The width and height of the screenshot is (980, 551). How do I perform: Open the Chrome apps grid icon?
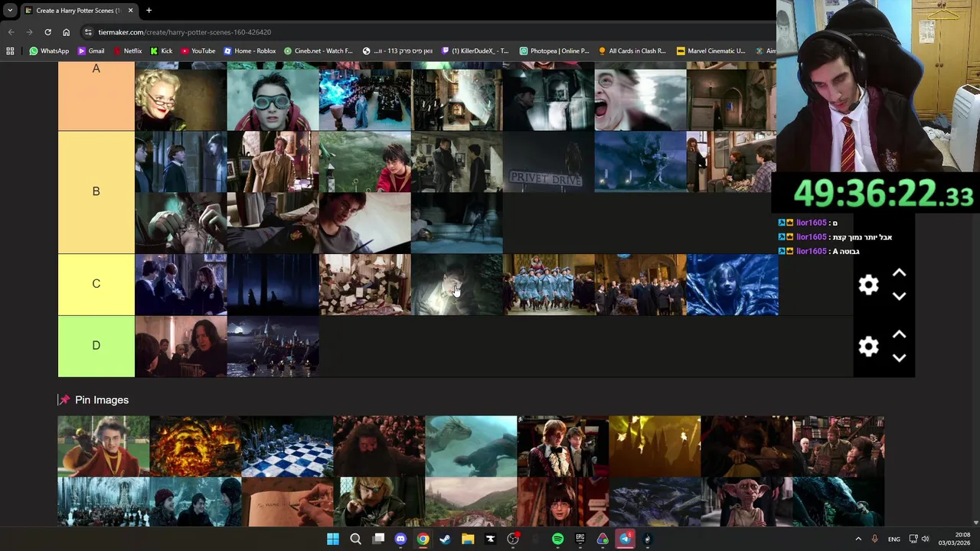click(x=10, y=51)
